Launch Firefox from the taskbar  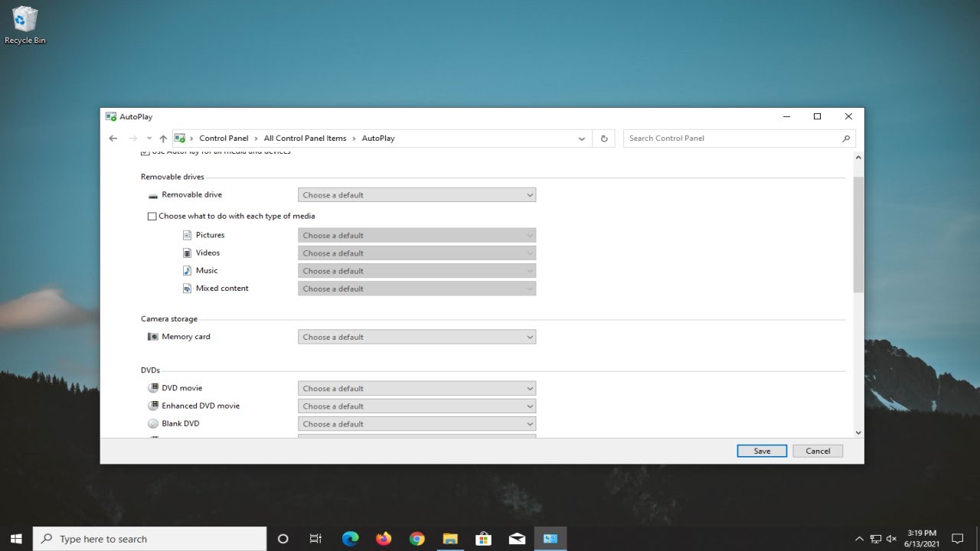tap(384, 539)
